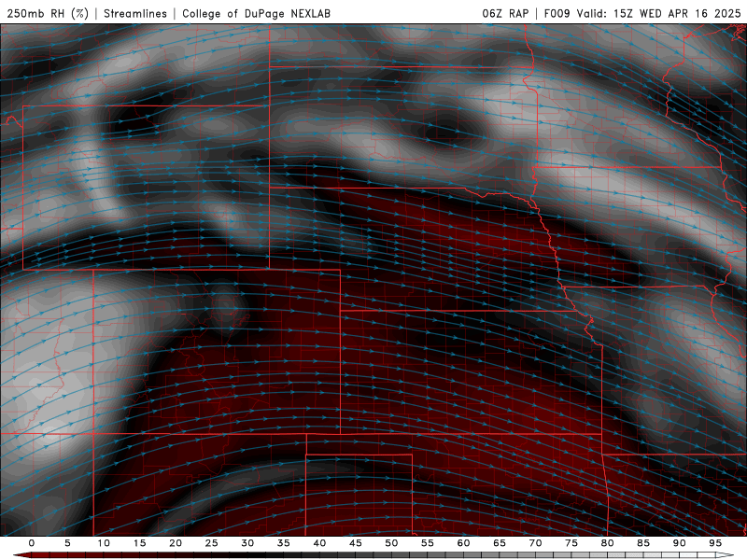
Task: Click the "70" colorbar label
Action: [x=535, y=543]
